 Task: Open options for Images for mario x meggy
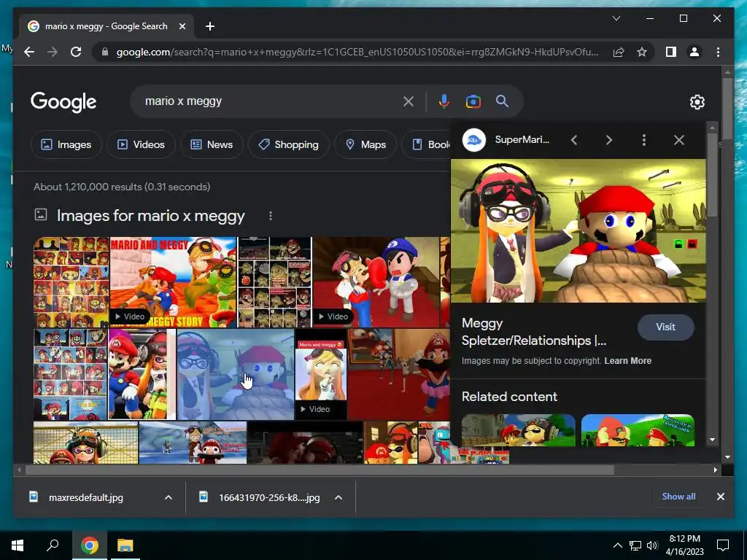[x=271, y=216]
